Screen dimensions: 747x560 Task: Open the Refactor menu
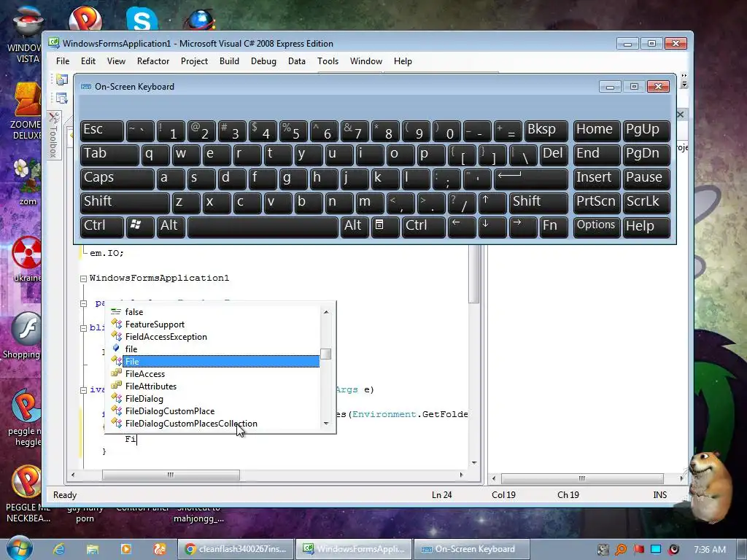(x=153, y=61)
